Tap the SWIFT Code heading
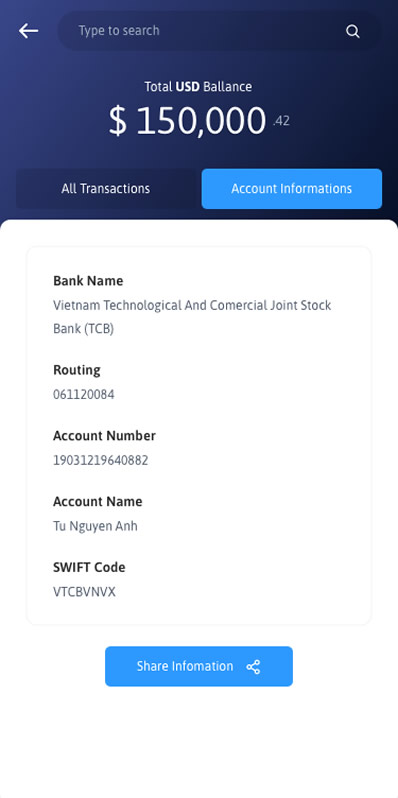398x798 pixels. pyautogui.click(x=89, y=567)
